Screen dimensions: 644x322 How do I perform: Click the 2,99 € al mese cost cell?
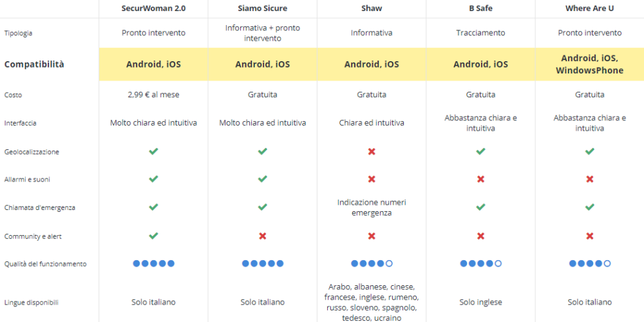pos(154,95)
